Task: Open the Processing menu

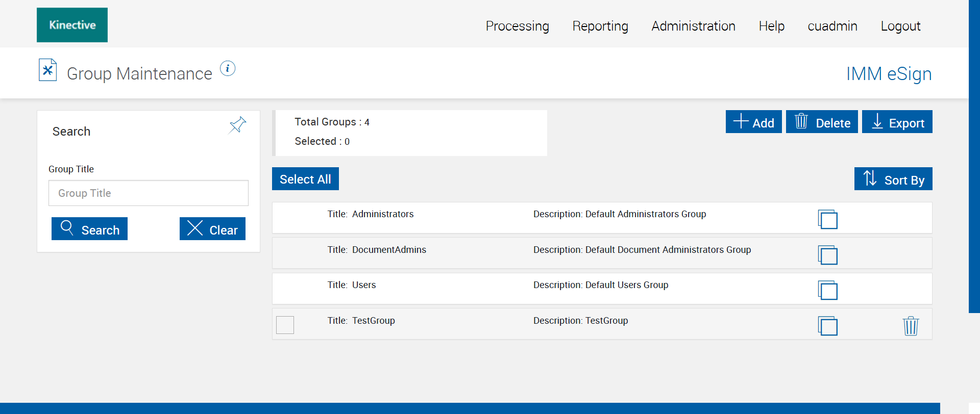Action: click(517, 26)
